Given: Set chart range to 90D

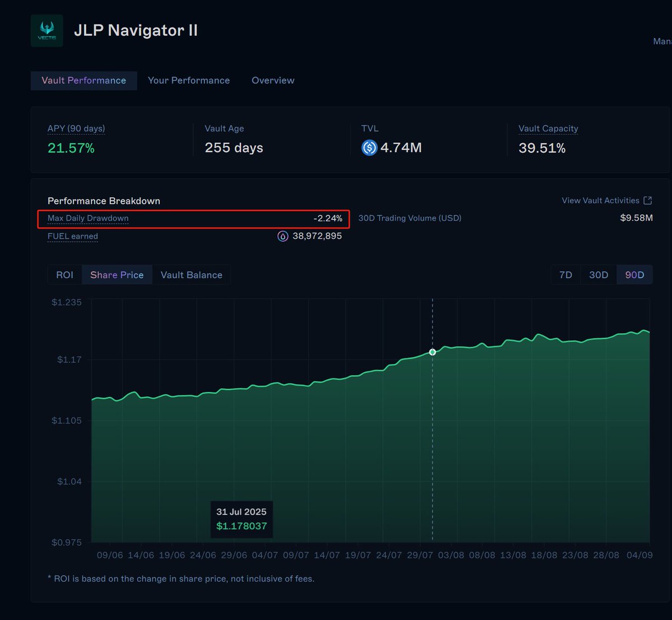Looking at the screenshot, I should pos(634,275).
